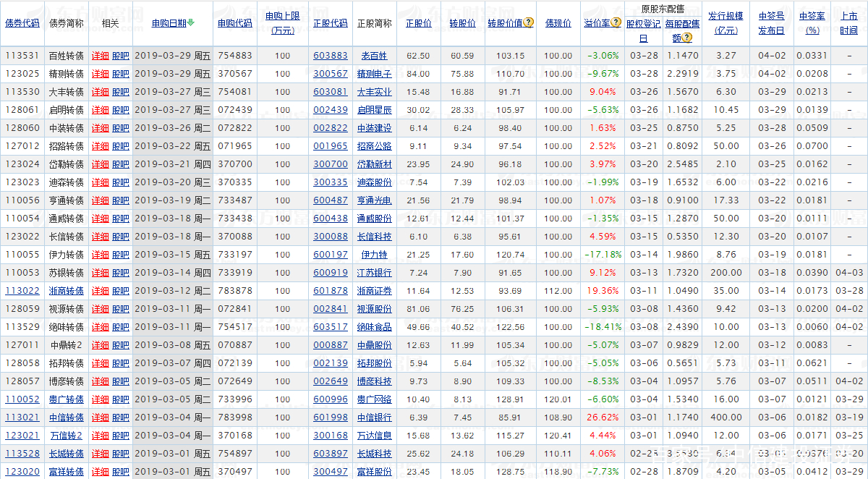Open stock name link 通威股份

pos(375,219)
